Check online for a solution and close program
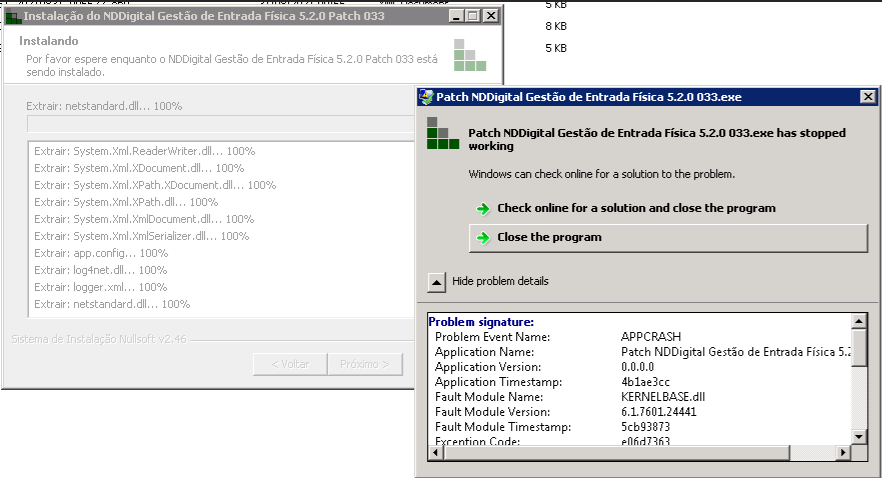882x478 pixels. [x=636, y=209]
